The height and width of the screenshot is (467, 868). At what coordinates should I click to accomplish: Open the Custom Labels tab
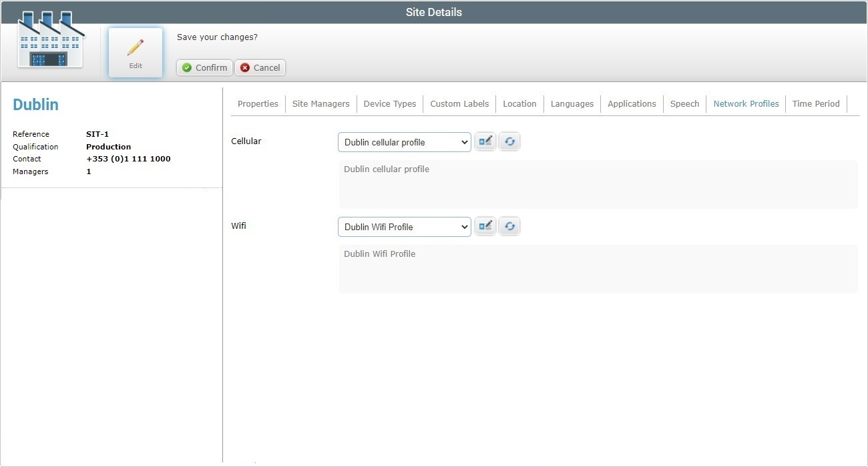point(459,103)
